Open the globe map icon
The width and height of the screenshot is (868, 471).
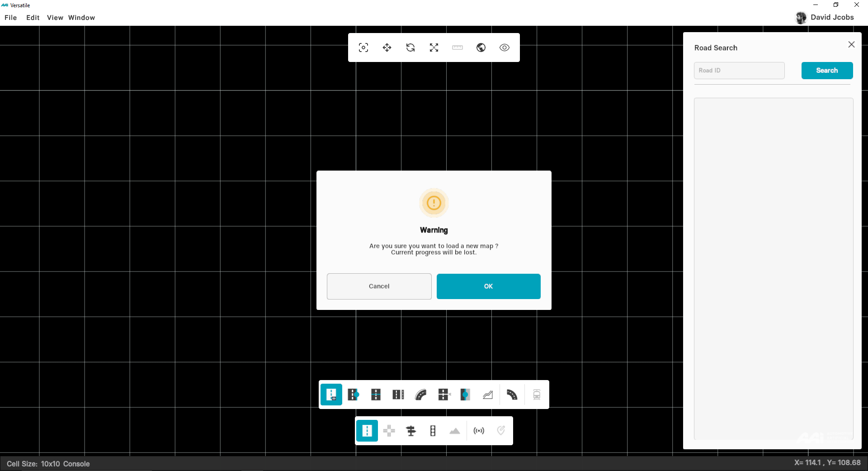[481, 48]
